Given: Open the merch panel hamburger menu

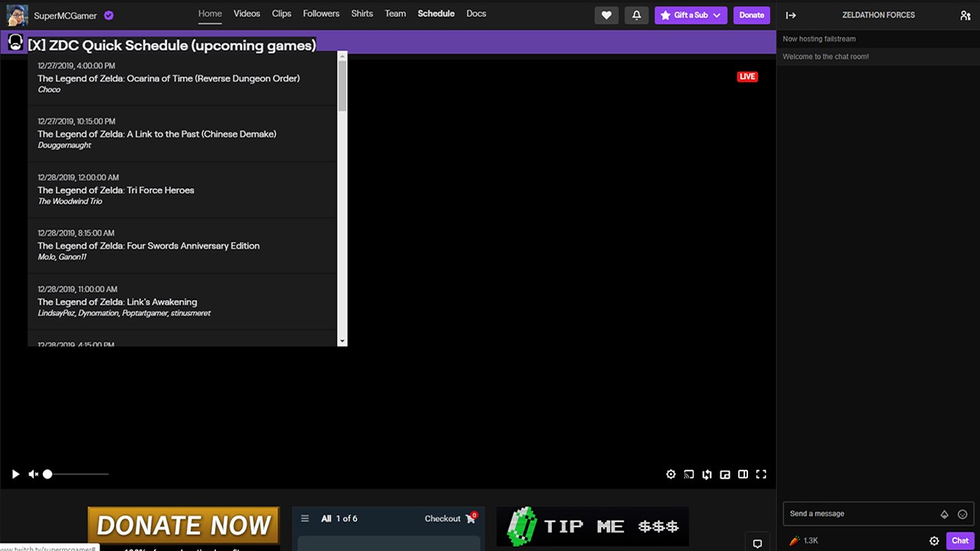Looking at the screenshot, I should (x=305, y=518).
